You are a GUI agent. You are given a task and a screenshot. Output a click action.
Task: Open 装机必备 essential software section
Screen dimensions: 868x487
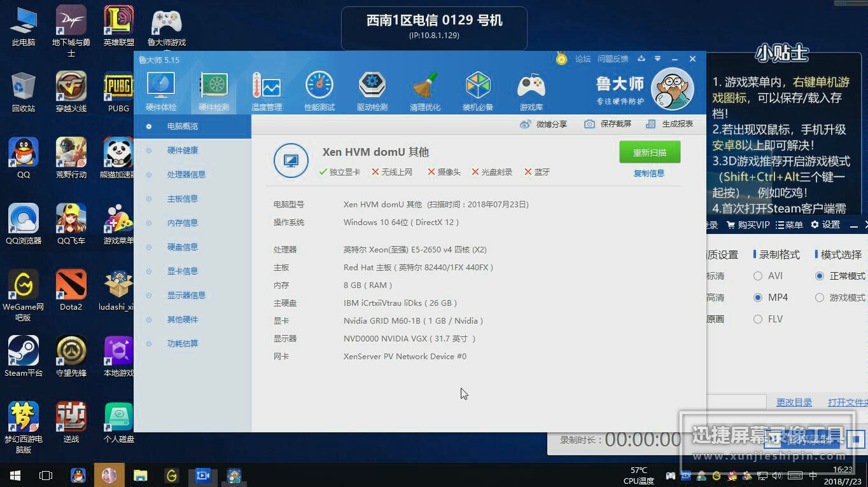[477, 92]
